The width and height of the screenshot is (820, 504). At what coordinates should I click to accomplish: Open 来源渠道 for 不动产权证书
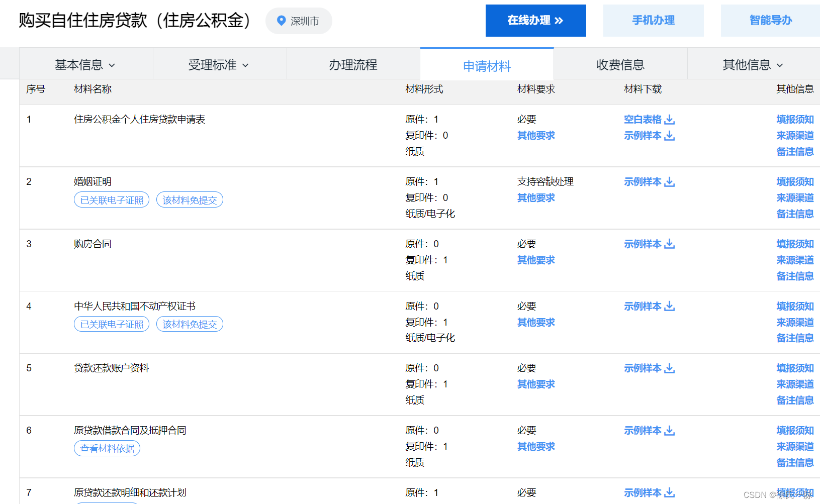795,323
